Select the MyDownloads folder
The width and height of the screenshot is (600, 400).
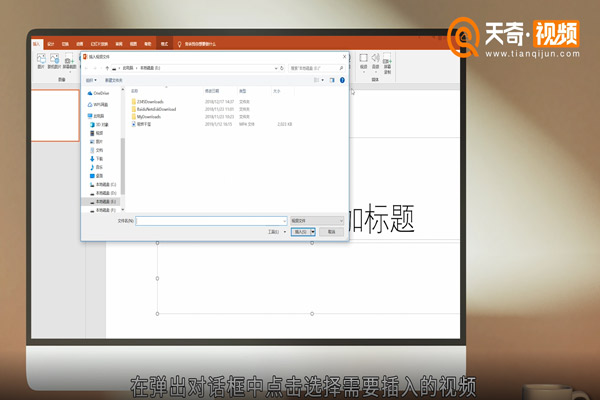coord(146,117)
